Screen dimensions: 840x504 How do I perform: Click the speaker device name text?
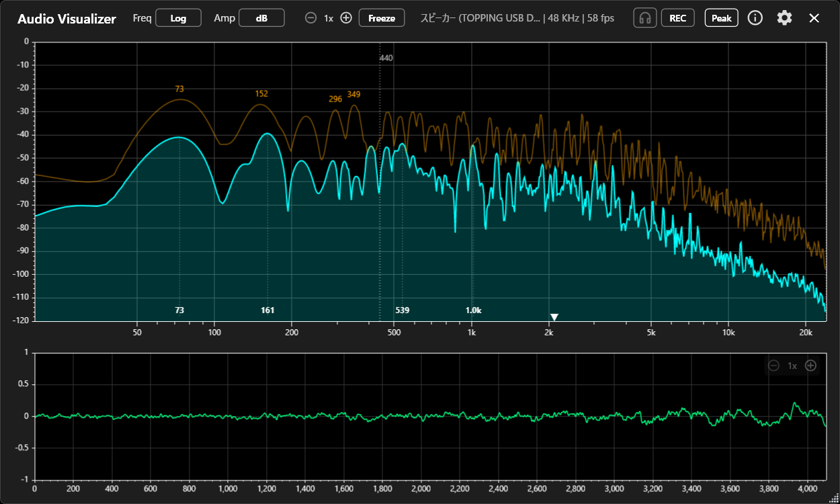coord(481,18)
